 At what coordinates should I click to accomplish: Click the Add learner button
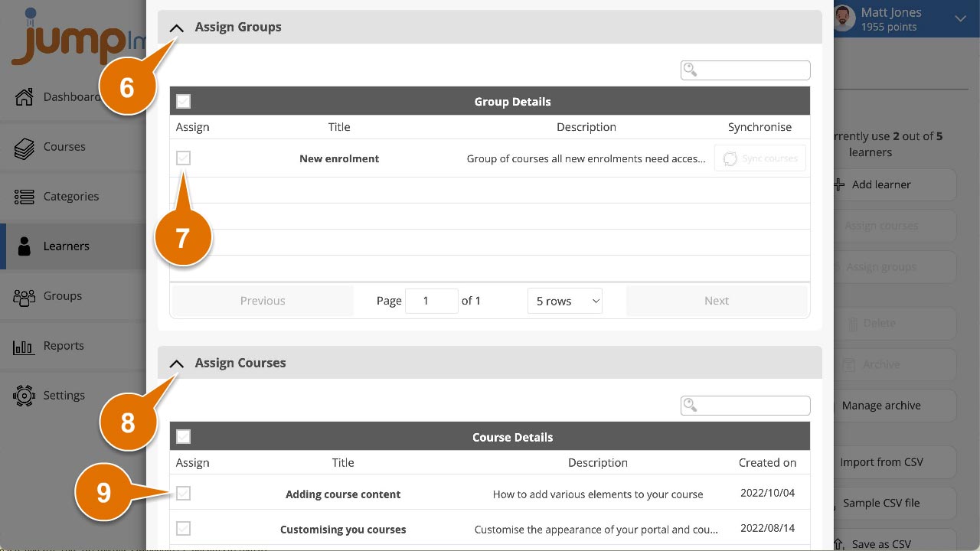click(x=894, y=185)
